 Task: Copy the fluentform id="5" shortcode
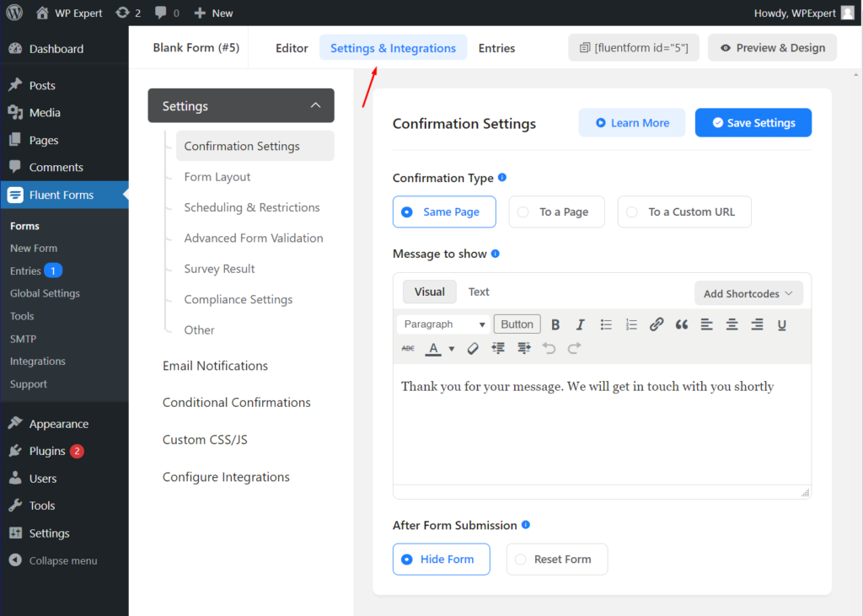click(634, 48)
